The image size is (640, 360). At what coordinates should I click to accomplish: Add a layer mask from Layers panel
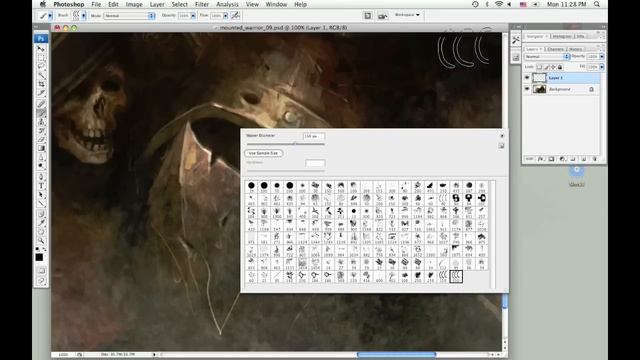click(551, 159)
